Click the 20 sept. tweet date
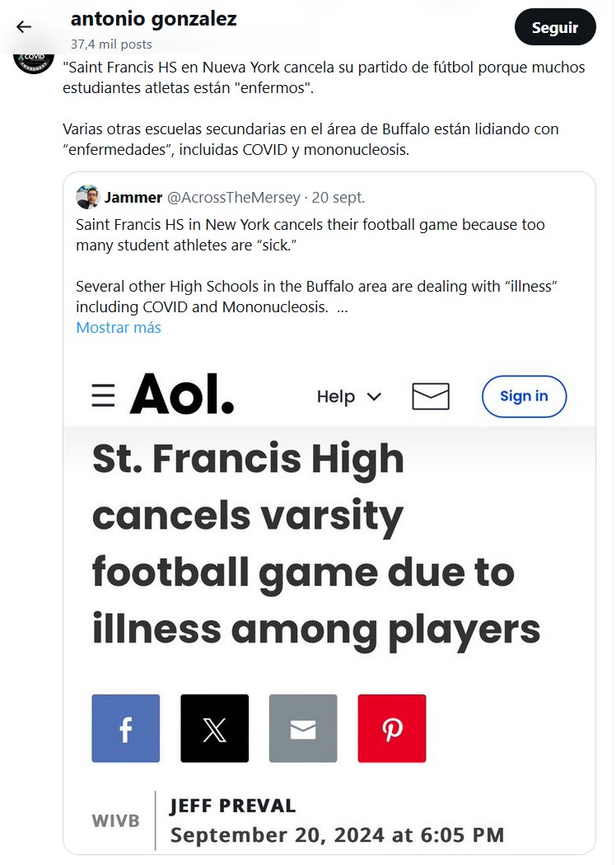 338,198
